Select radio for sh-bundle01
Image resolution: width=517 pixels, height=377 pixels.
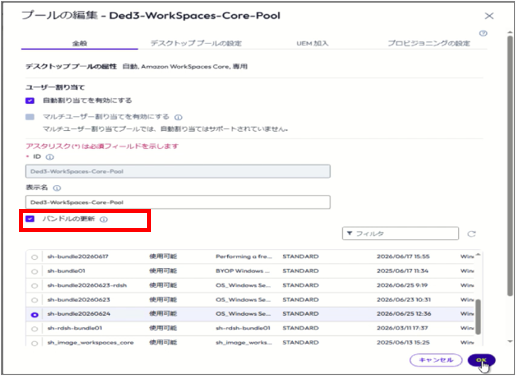[x=34, y=271]
